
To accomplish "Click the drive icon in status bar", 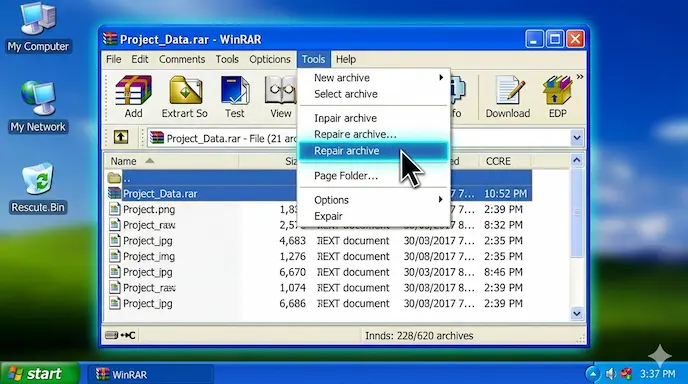I will pyautogui.click(x=111, y=335).
